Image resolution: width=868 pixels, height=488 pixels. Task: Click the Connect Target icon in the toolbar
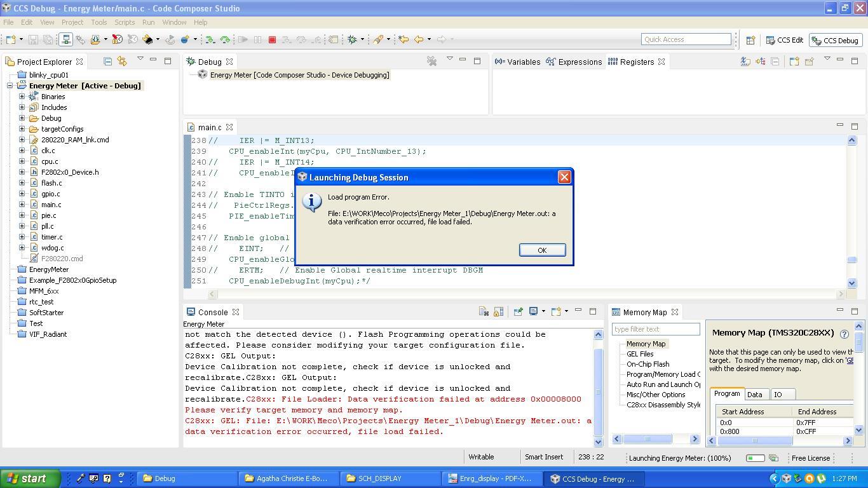65,40
